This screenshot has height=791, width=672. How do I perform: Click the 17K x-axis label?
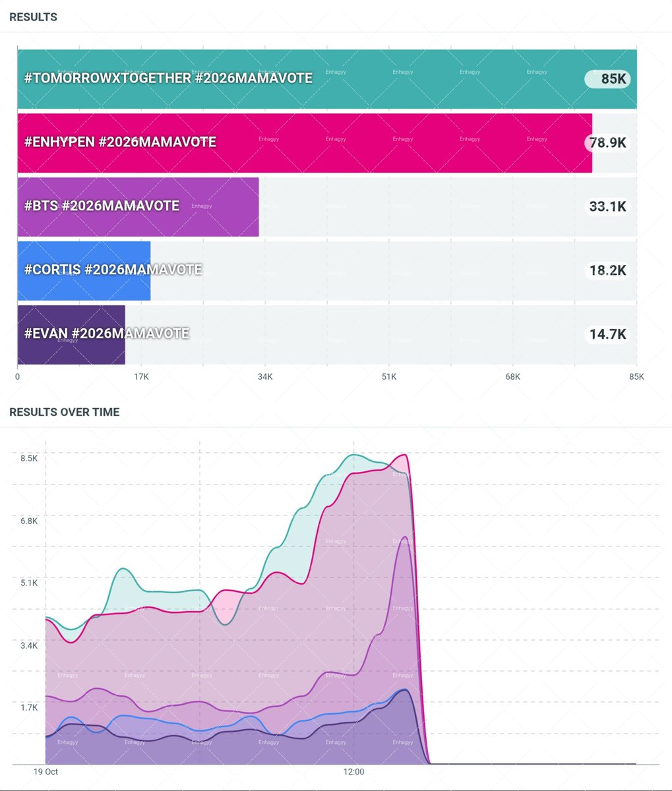click(141, 377)
